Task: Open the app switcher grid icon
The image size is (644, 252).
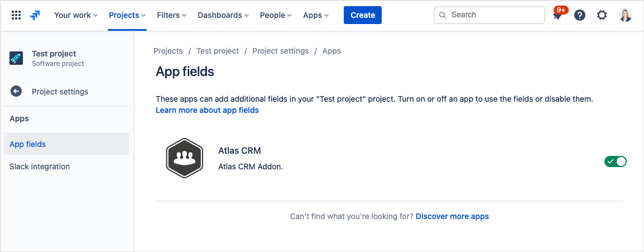Action: click(x=16, y=15)
